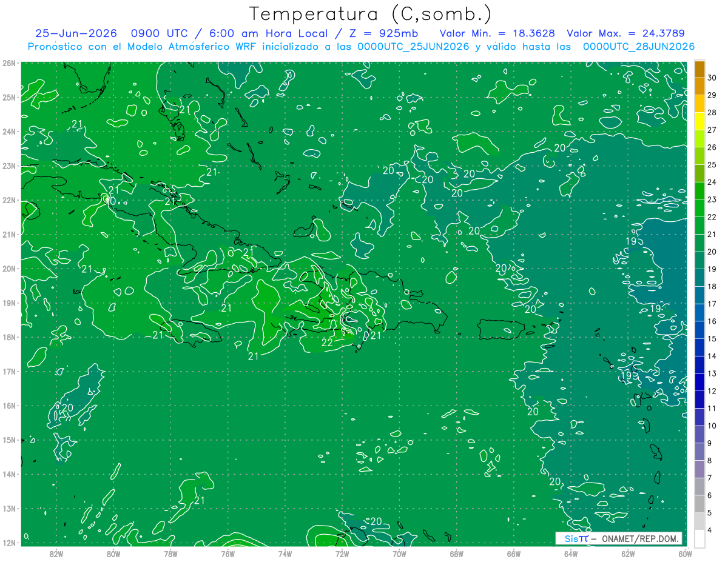Screen dimensions: 728x562
Task: Click legend swatch between 20 and 21
Action: click(699, 244)
